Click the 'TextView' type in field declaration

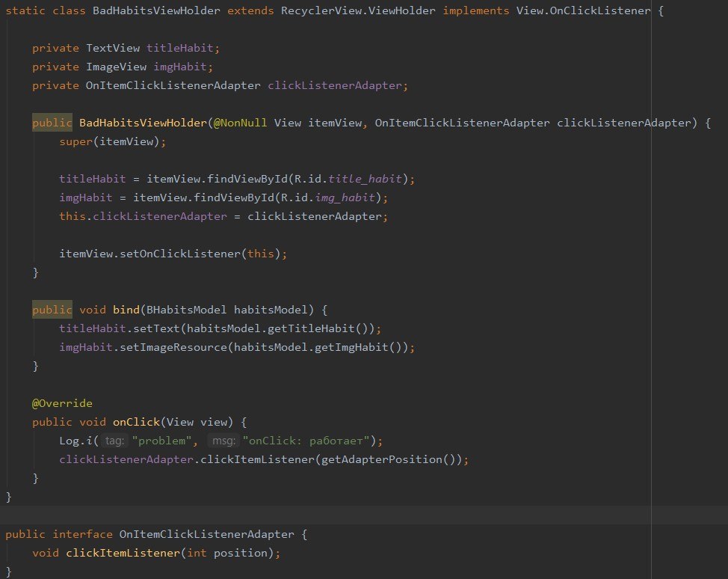tap(113, 48)
